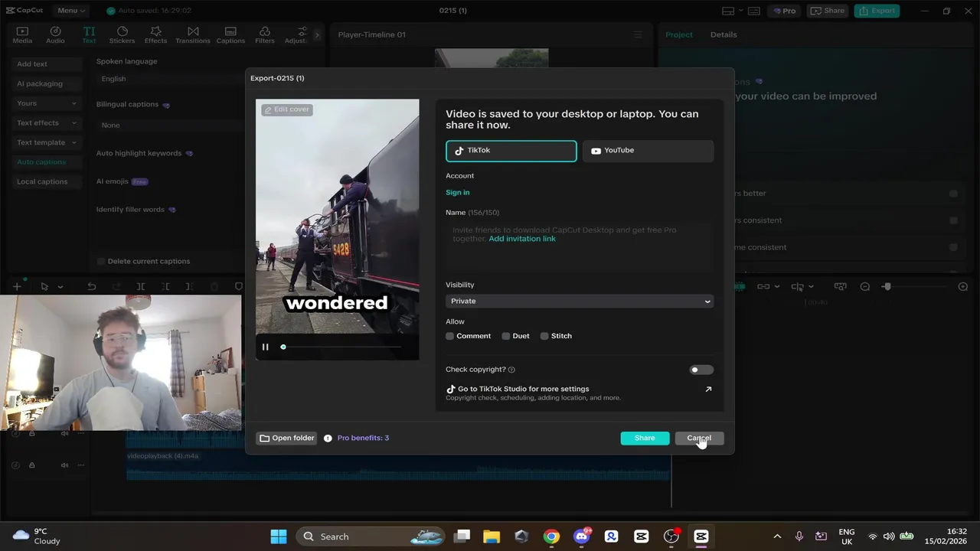
Task: Open the Player-Timeline 01 hamburger menu
Action: (638, 34)
